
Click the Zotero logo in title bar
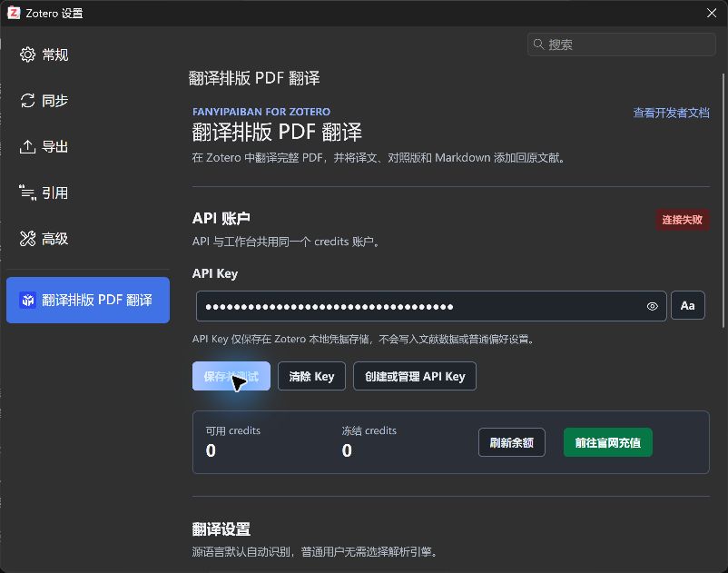tap(14, 13)
